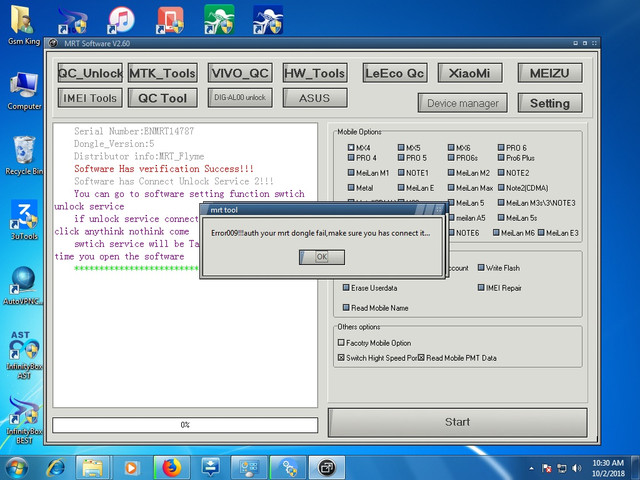640x480 pixels.
Task: Open Windows Explorer from taskbar
Action: point(93,468)
